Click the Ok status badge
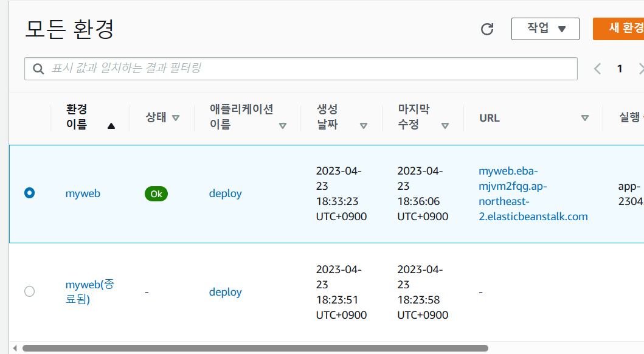The image size is (644, 354). click(156, 194)
